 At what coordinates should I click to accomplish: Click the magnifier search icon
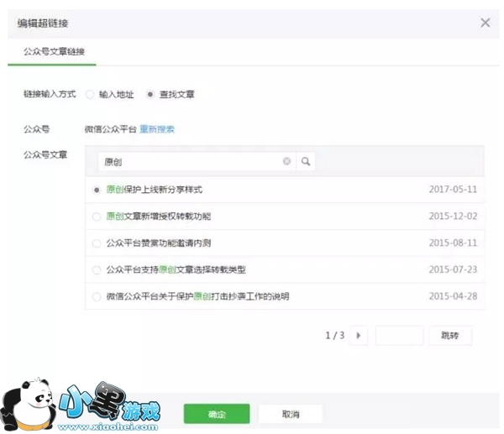(x=306, y=161)
